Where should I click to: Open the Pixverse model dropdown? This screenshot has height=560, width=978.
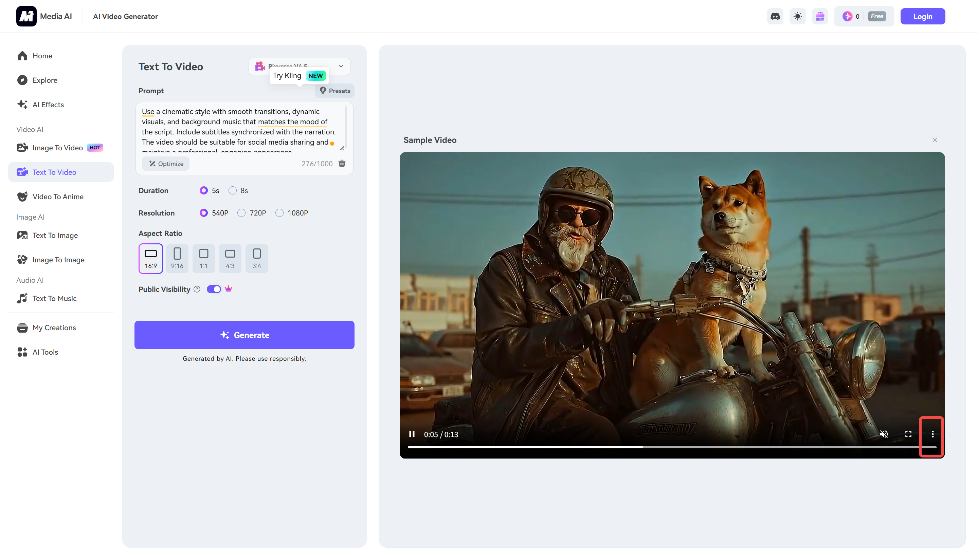click(340, 66)
